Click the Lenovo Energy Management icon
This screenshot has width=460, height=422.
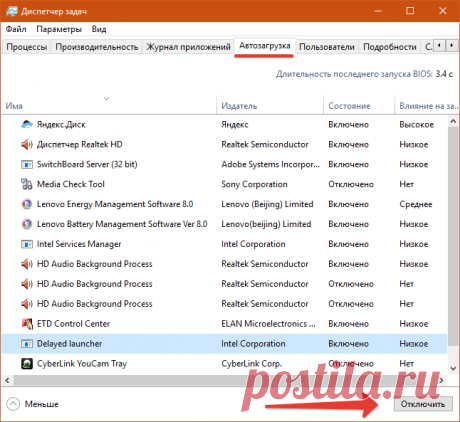27,204
